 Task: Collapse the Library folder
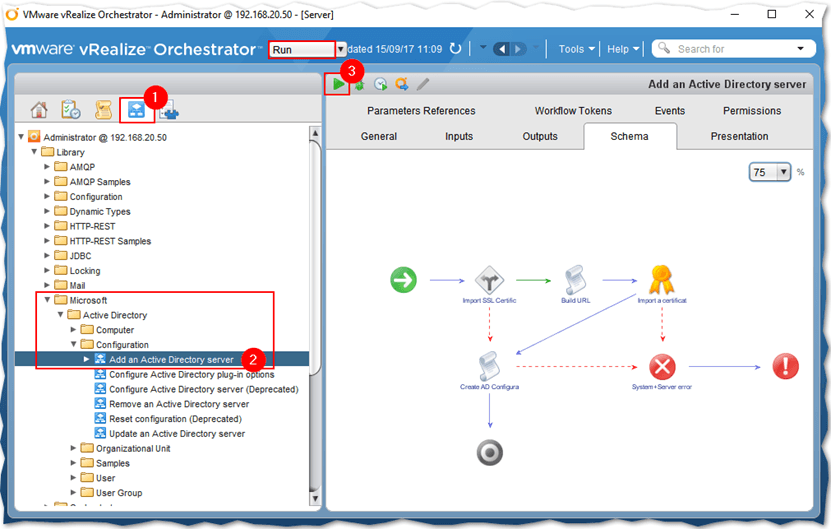(x=34, y=152)
